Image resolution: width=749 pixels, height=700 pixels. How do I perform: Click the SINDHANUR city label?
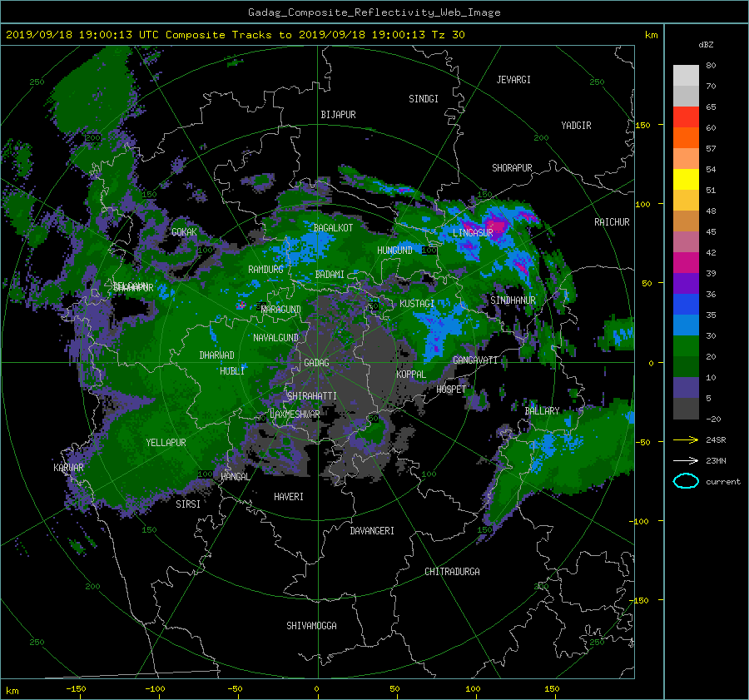point(513,300)
